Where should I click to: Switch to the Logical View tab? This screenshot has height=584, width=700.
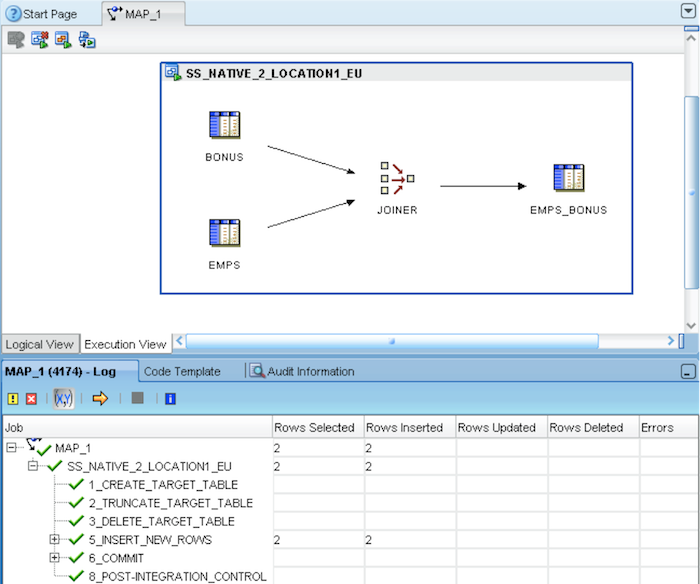click(x=39, y=345)
